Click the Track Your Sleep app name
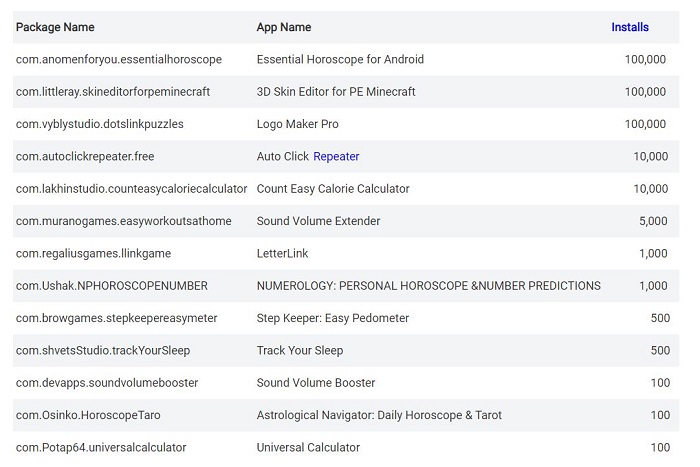This screenshot has width=700, height=467. [x=300, y=350]
